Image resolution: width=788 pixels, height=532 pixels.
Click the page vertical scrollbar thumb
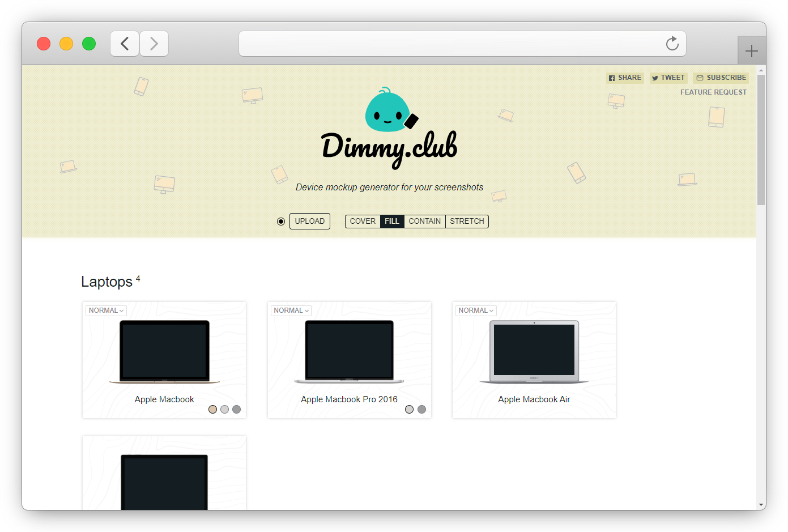click(x=761, y=139)
